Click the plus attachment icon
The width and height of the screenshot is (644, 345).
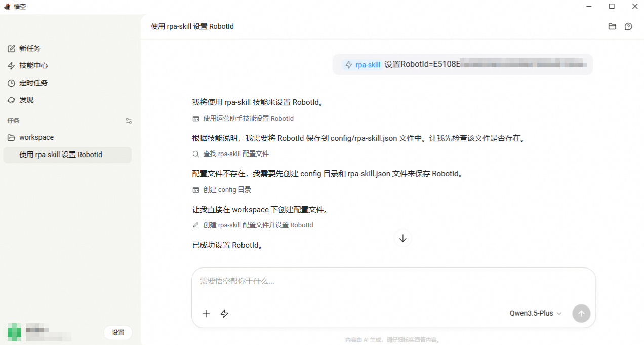[x=206, y=314]
